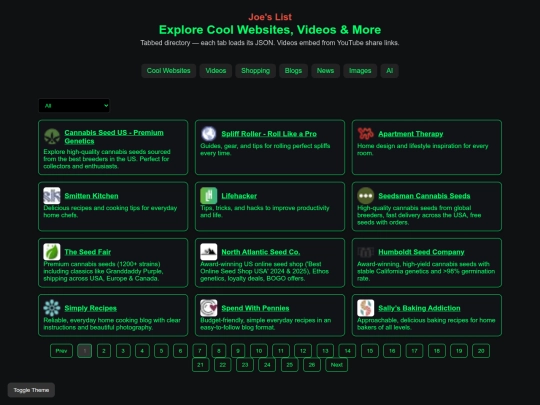Switch to the Cool Websites tab
Image resolution: width=540 pixels, height=405 pixels.
(168, 71)
